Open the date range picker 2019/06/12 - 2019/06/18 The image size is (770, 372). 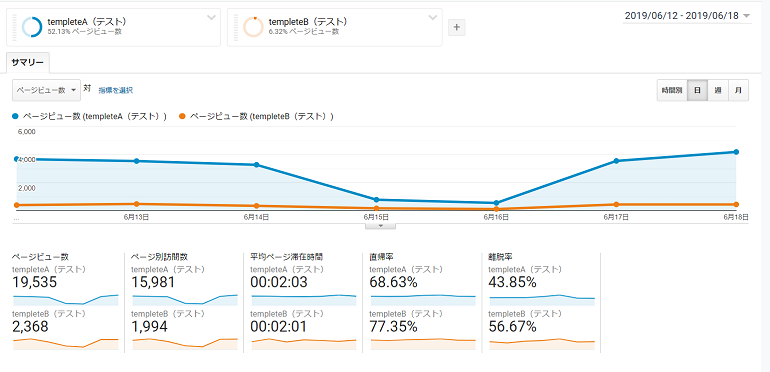pos(687,16)
